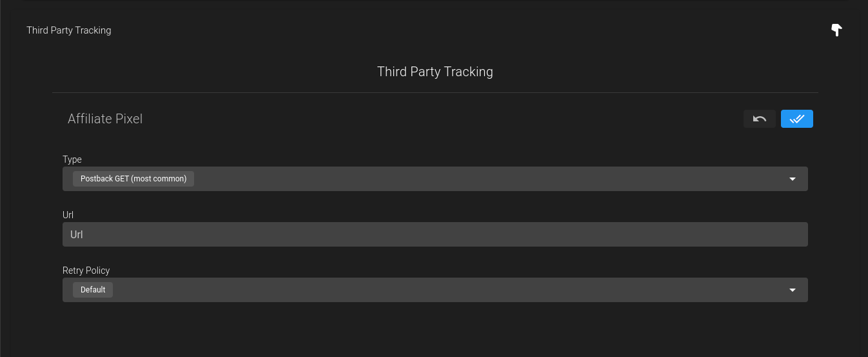The height and width of the screenshot is (357, 868).
Task: Click the Type field label
Action: click(x=72, y=159)
